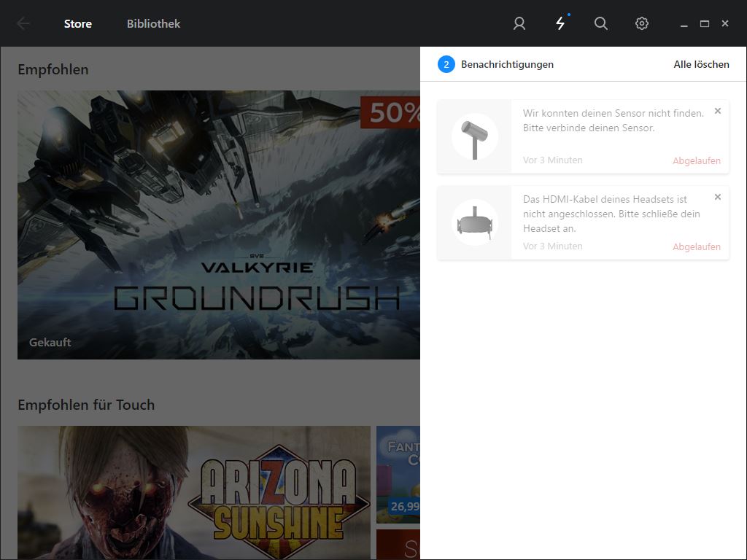Screen dimensions: 747x560
Task: Dismiss the HDMI cable notification
Action: [x=718, y=197]
